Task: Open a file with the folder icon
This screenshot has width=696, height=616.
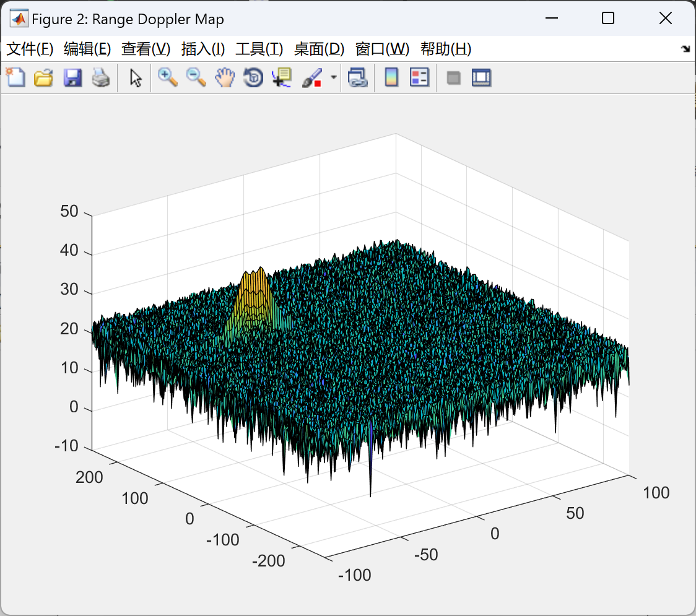Action: click(43, 77)
